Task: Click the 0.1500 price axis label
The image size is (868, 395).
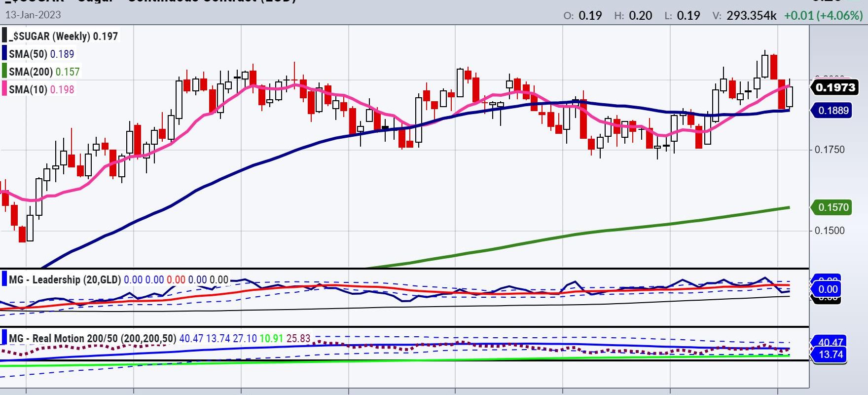Action: pos(830,231)
